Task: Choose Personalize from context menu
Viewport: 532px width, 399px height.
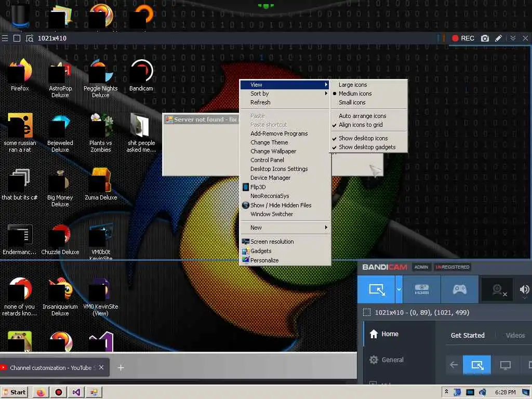Action: click(285, 260)
